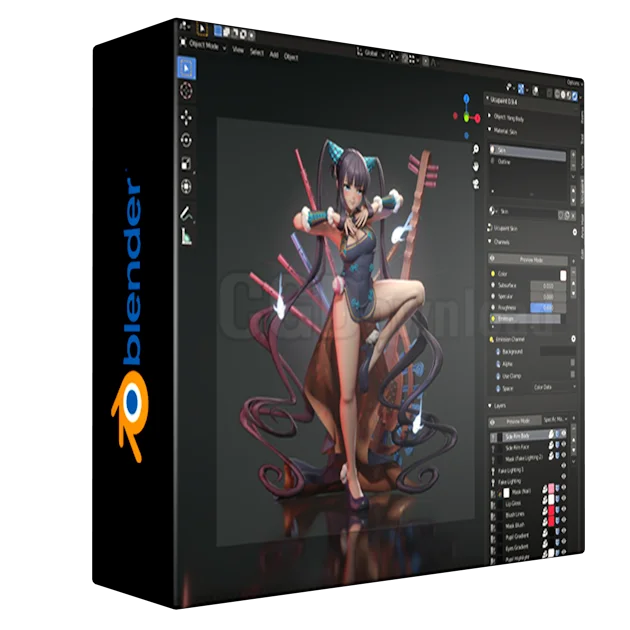Hide the Lip Gloss layer
Viewport: 630px width, 630px height.
tap(564, 498)
